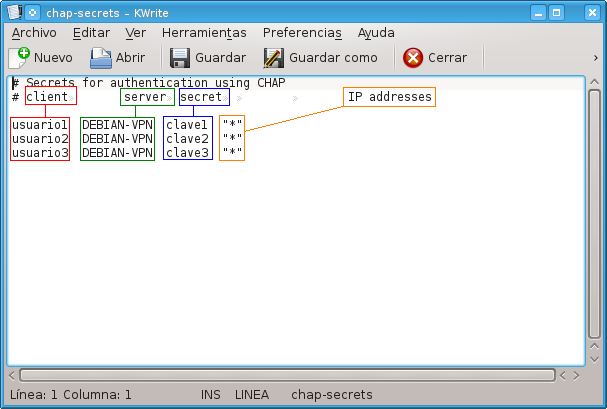Toggle LINEA selection mode in status bar
The height and width of the screenshot is (409, 607).
pos(252,395)
